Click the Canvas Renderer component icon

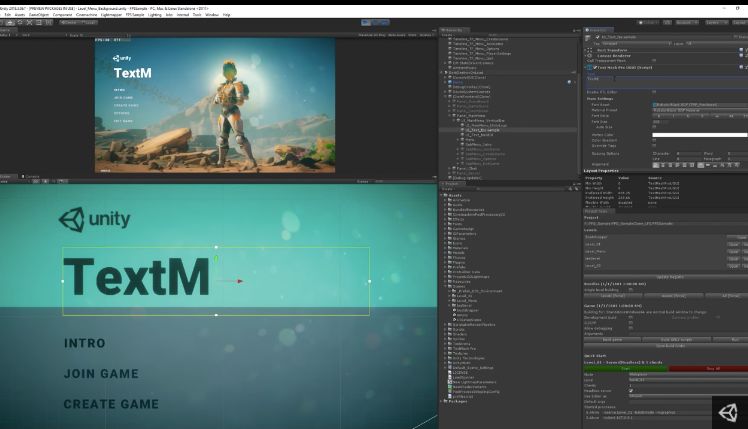(590, 56)
